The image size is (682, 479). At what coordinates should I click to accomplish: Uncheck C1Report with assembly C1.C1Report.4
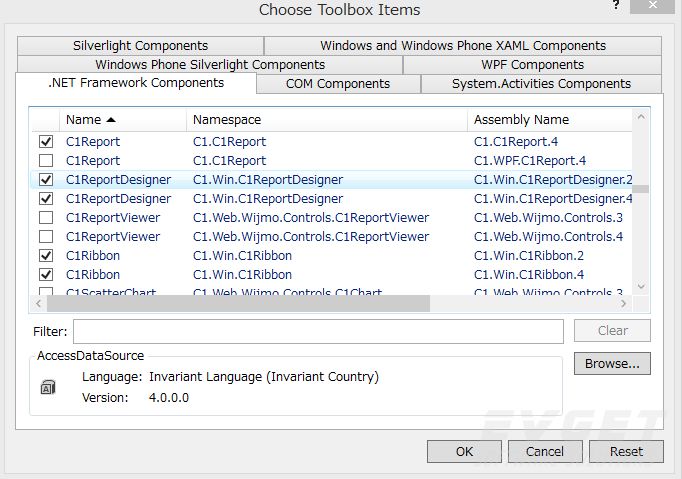(x=46, y=141)
